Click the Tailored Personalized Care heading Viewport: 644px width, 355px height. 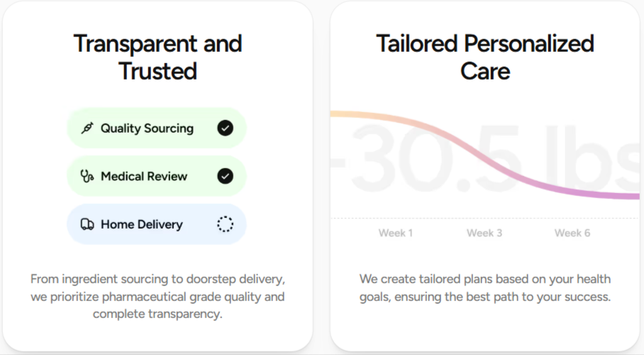[485, 57]
